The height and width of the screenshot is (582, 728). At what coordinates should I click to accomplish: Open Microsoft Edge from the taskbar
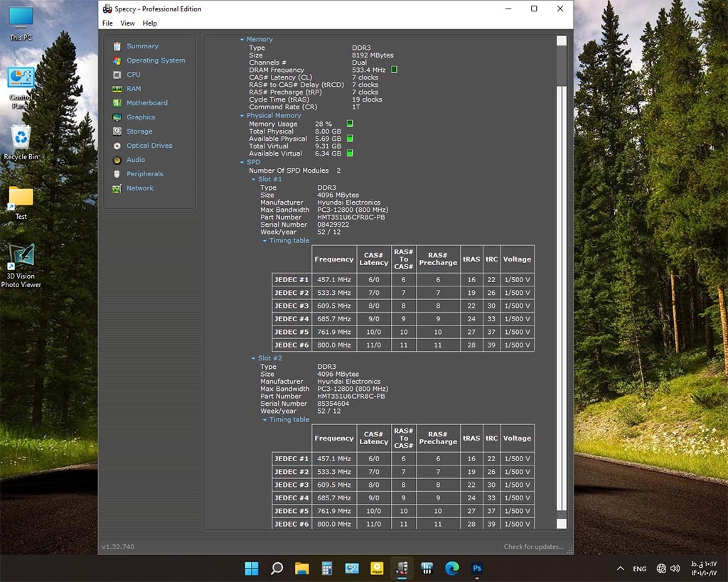451,568
